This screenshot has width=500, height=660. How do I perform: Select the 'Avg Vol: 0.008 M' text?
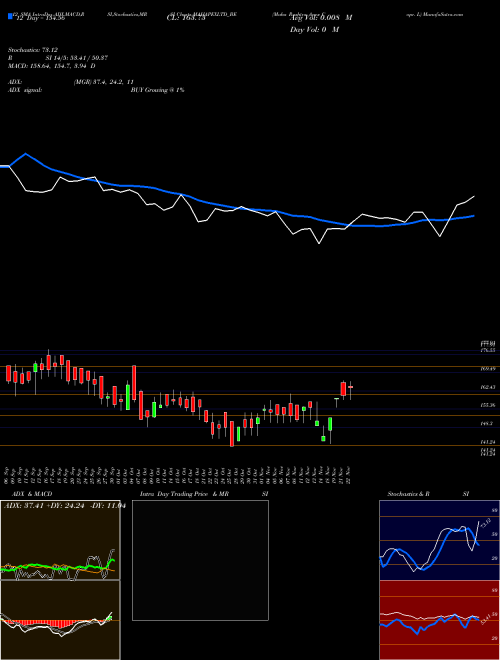pyautogui.click(x=321, y=18)
